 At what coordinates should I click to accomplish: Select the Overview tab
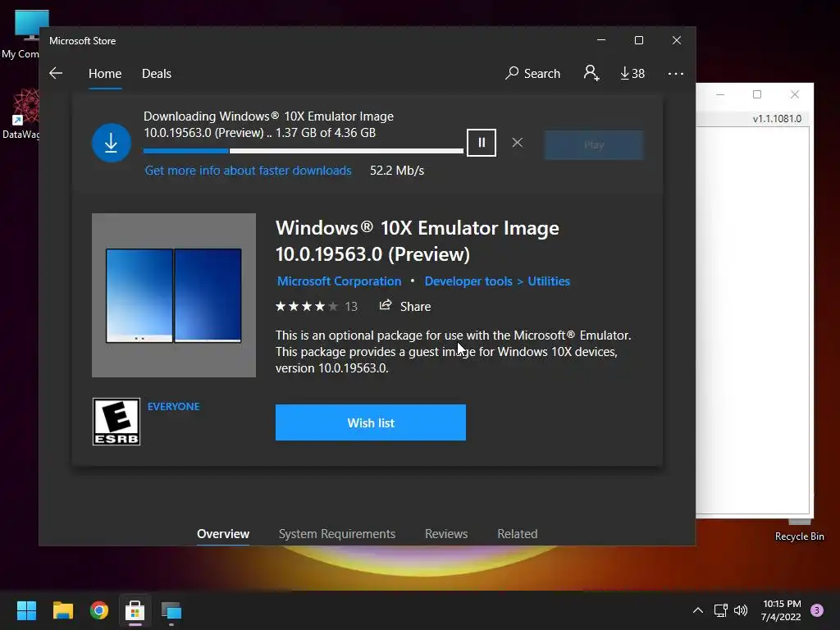click(x=223, y=533)
